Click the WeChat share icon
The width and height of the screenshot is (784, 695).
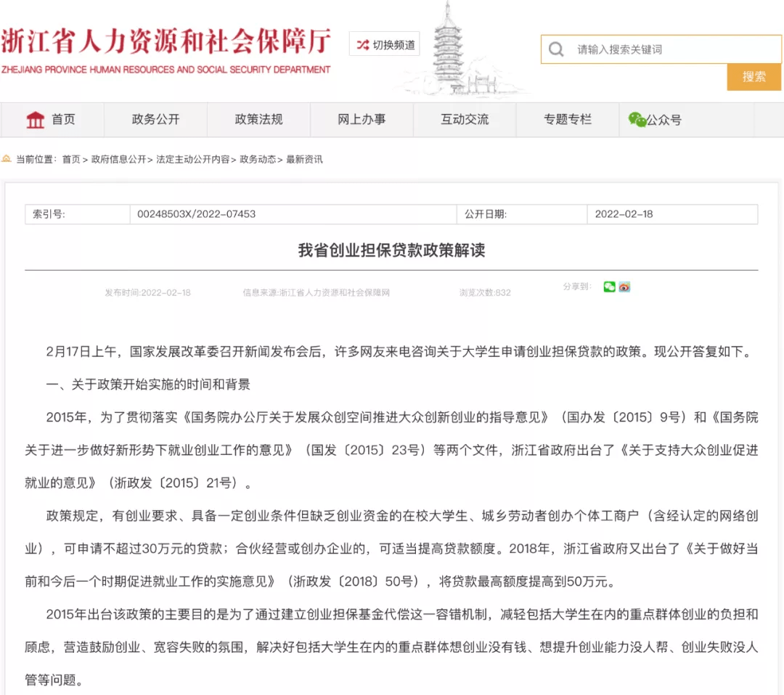point(609,287)
